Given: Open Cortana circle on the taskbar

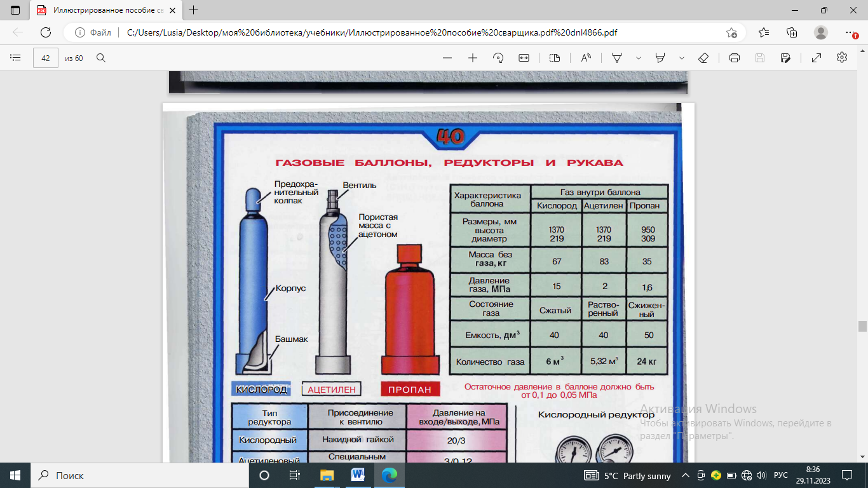Looking at the screenshot, I should tap(264, 475).
